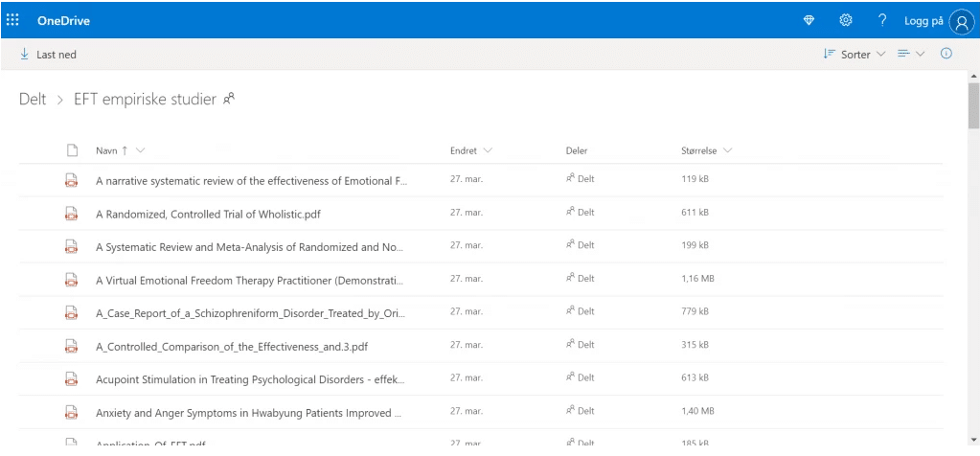Click Delt status for A narrative systematic review

580,178
